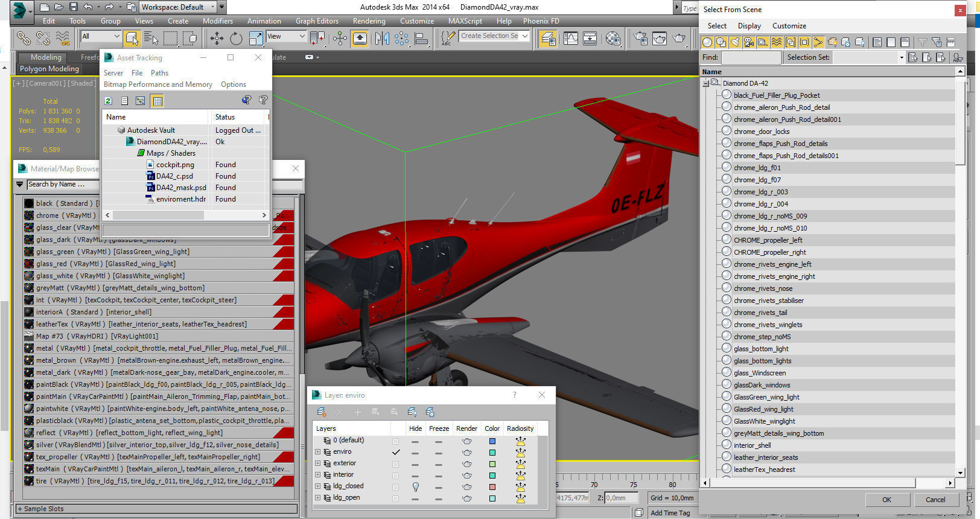980x519 pixels.
Task: Open Display menu in Select From Scene
Action: [749, 26]
